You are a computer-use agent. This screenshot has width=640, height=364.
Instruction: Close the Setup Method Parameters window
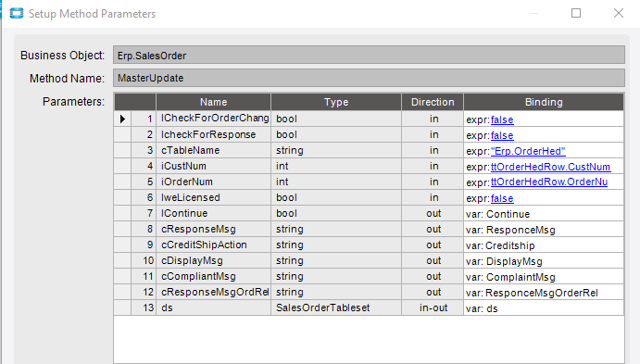619,13
